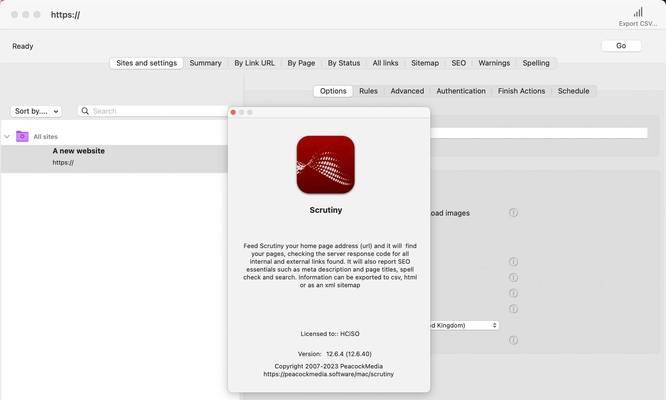Click the info icon below the Kingdom dropdown
The image size is (666, 400).
point(513,340)
